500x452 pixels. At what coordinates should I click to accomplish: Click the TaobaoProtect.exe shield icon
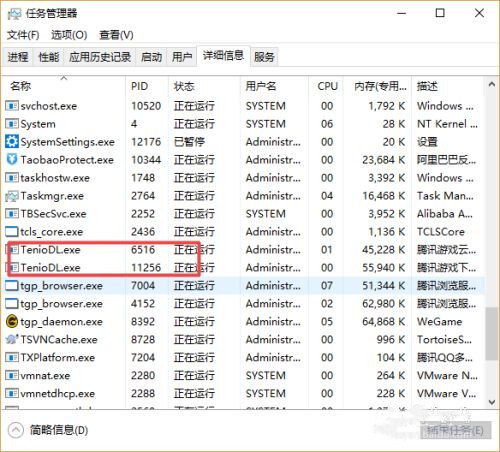pos(12,160)
